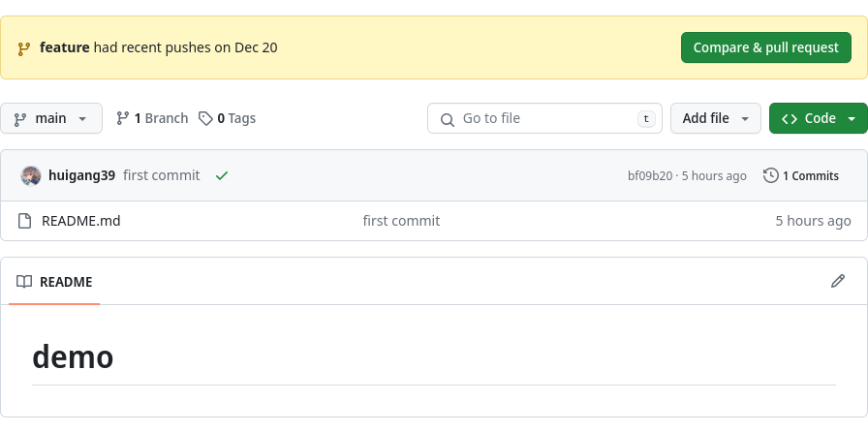Image resolution: width=868 pixels, height=432 pixels.
Task: Open the first commit message link
Action: (162, 175)
